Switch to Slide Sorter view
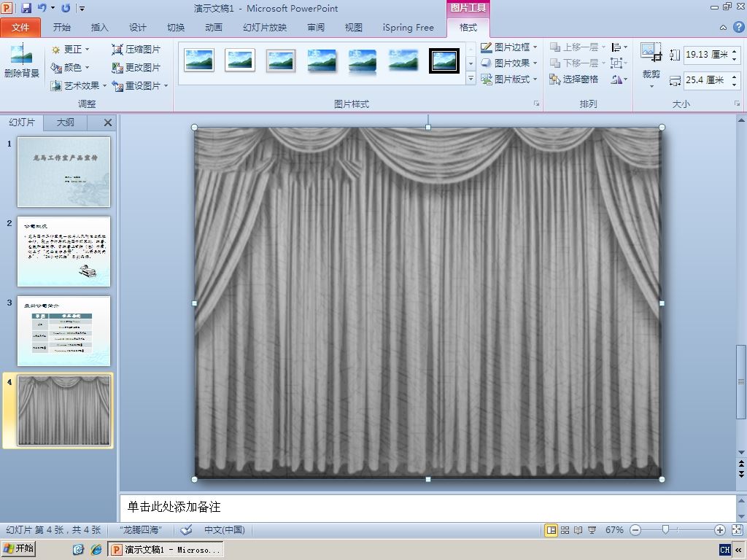The height and width of the screenshot is (560, 747). point(565,530)
